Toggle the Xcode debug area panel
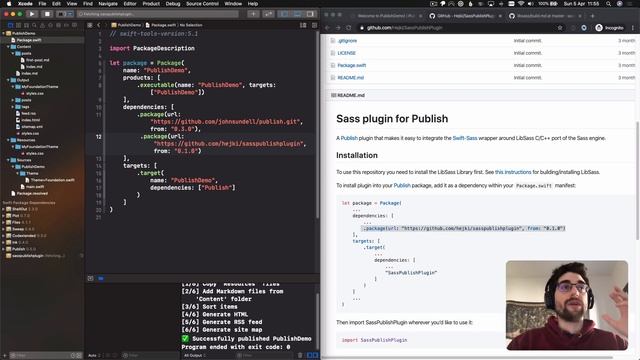The width and height of the screenshot is (640, 360). click(x=298, y=14)
